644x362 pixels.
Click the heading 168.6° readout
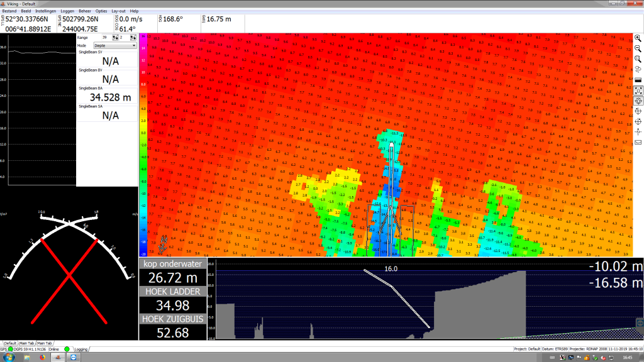point(173,19)
